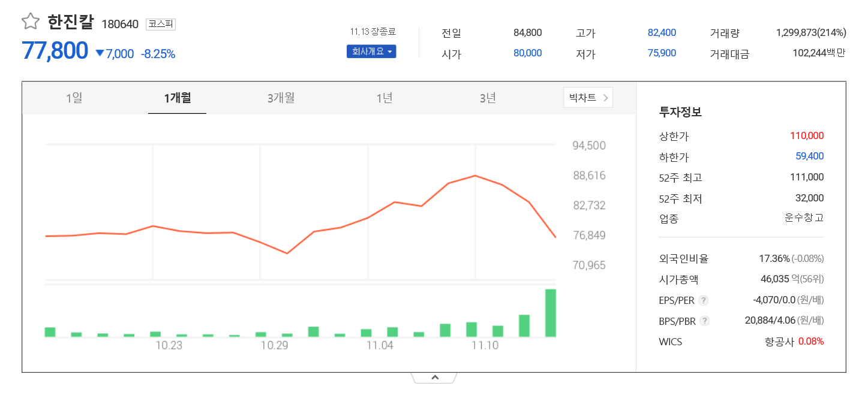The image size is (868, 395).
Task: Click the 11.13 장종료 status text
Action: click(373, 32)
